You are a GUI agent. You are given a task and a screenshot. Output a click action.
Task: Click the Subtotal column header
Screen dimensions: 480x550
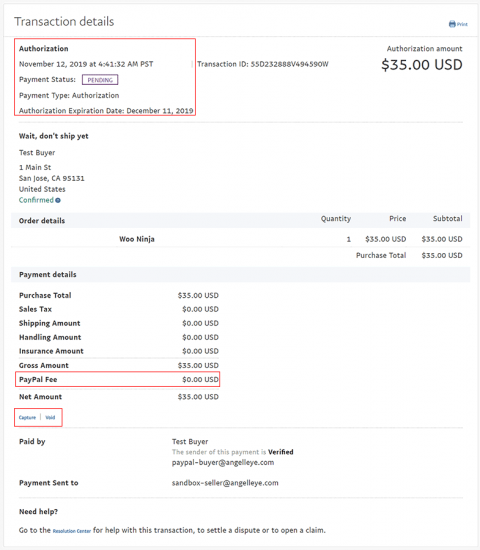(x=448, y=219)
